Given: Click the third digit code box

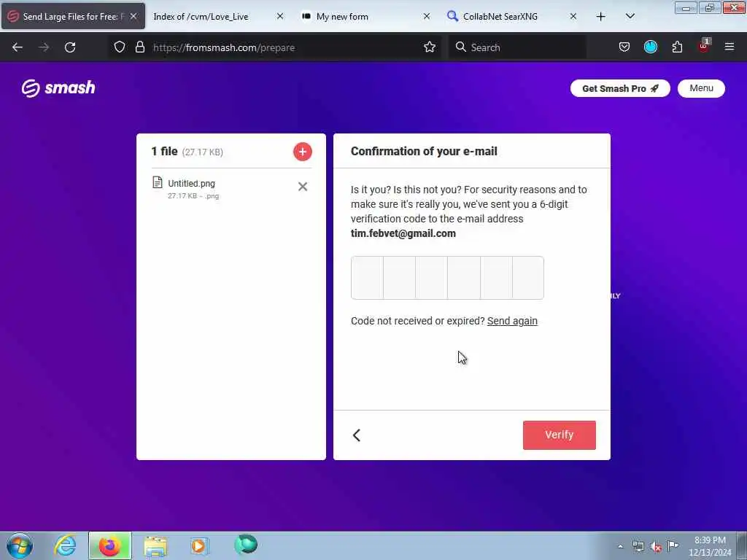Looking at the screenshot, I should pos(432,278).
